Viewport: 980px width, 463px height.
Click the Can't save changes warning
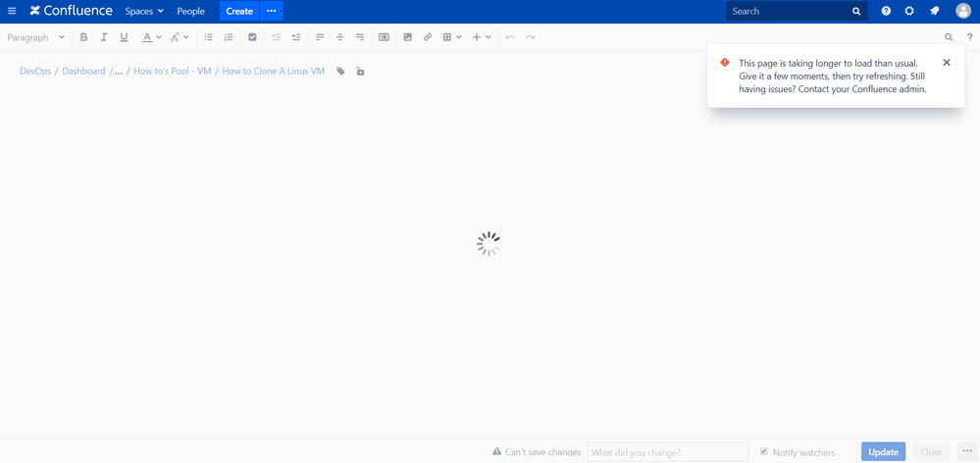click(x=537, y=452)
